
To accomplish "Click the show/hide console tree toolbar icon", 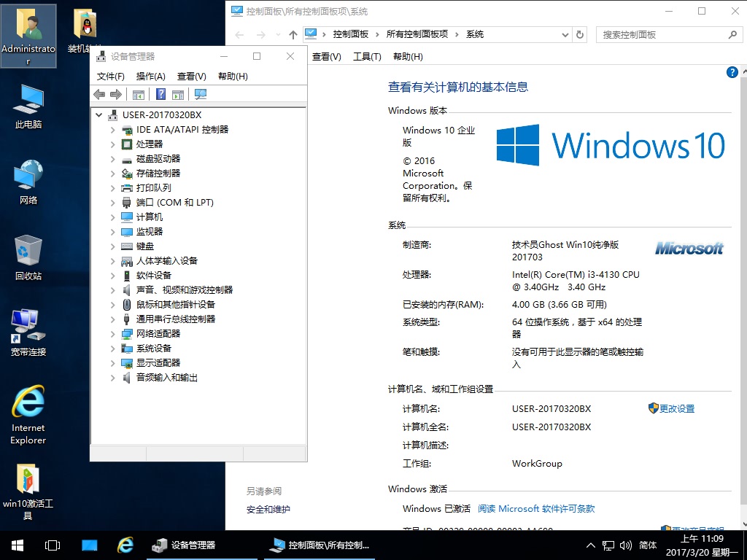I will tap(139, 94).
